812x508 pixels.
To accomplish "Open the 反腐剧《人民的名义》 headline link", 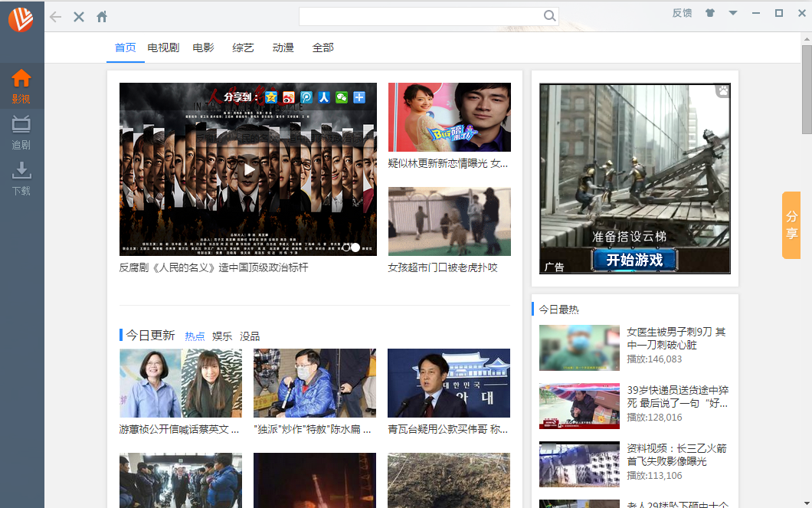I will tap(214, 267).
